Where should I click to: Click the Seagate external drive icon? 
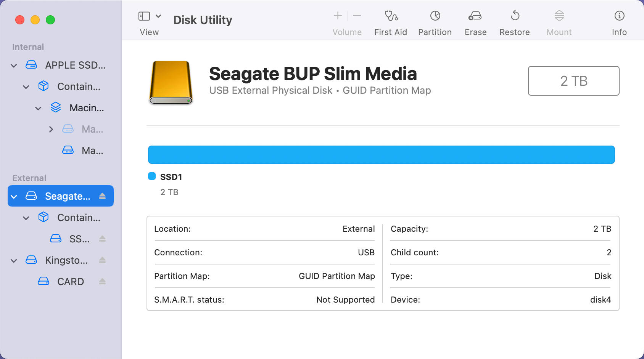tap(32, 196)
